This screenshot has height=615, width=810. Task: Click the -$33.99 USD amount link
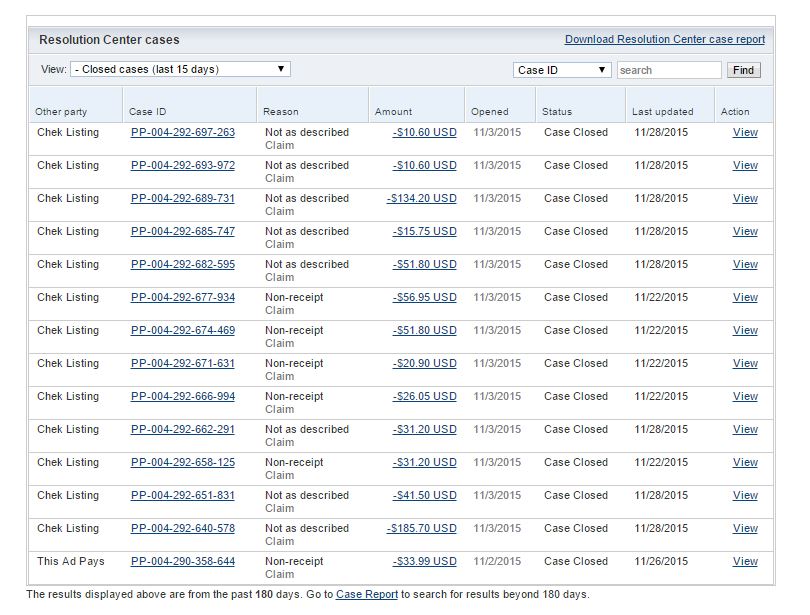click(x=424, y=561)
